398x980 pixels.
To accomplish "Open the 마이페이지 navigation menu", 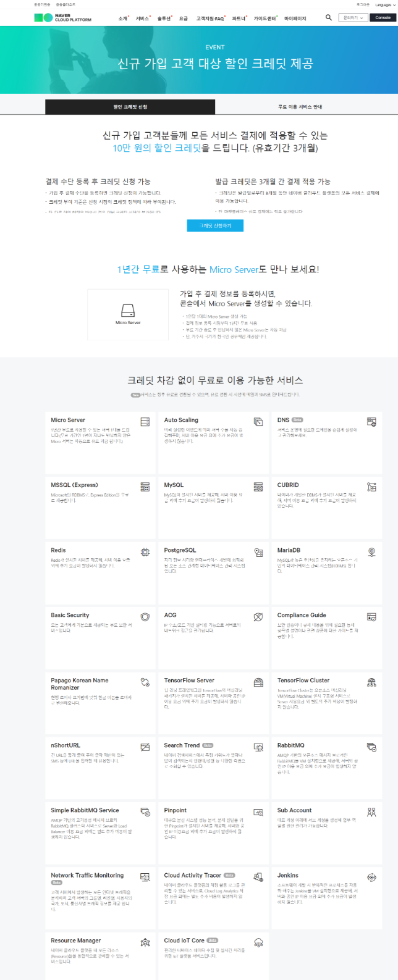I will pos(295,19).
